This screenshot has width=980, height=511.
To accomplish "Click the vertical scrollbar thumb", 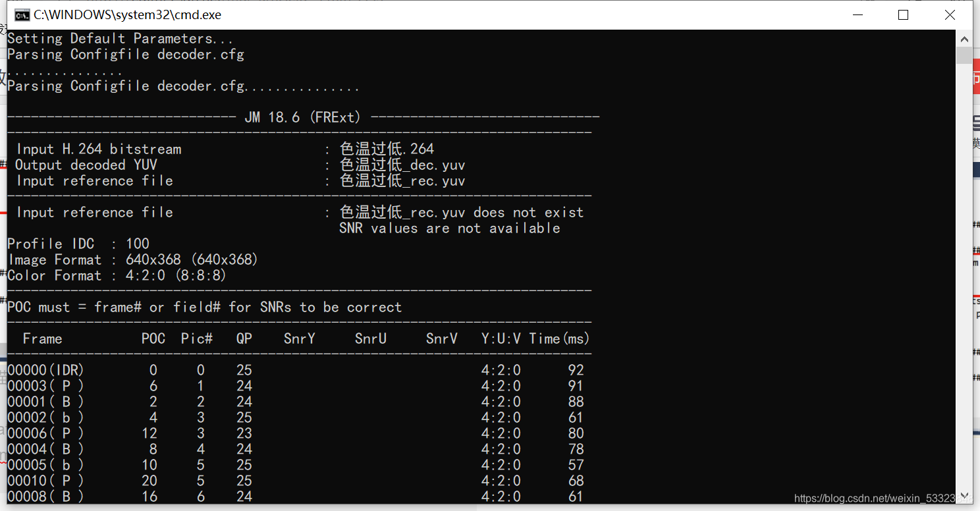I will click(x=964, y=55).
